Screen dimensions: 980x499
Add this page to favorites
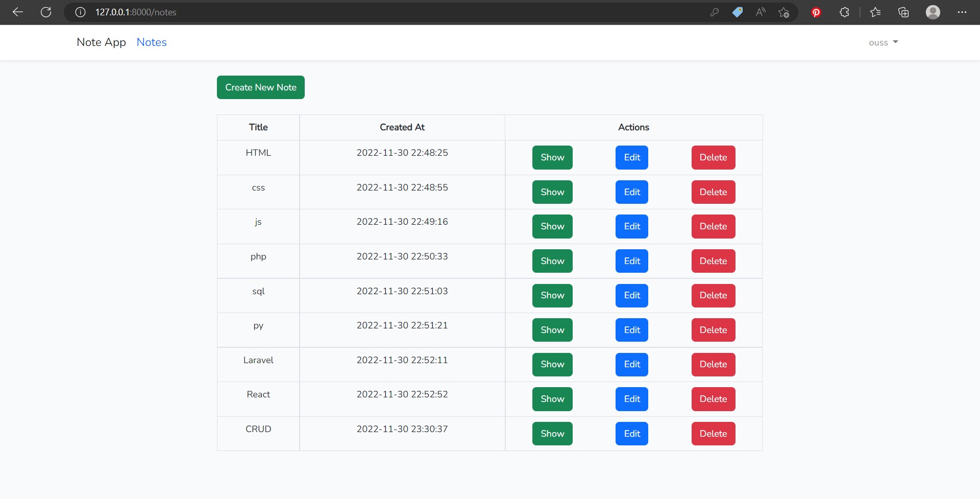pyautogui.click(x=784, y=12)
